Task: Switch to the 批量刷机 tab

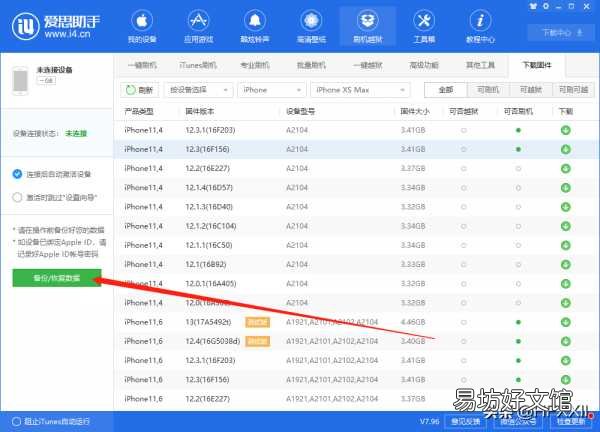Action: (311, 65)
